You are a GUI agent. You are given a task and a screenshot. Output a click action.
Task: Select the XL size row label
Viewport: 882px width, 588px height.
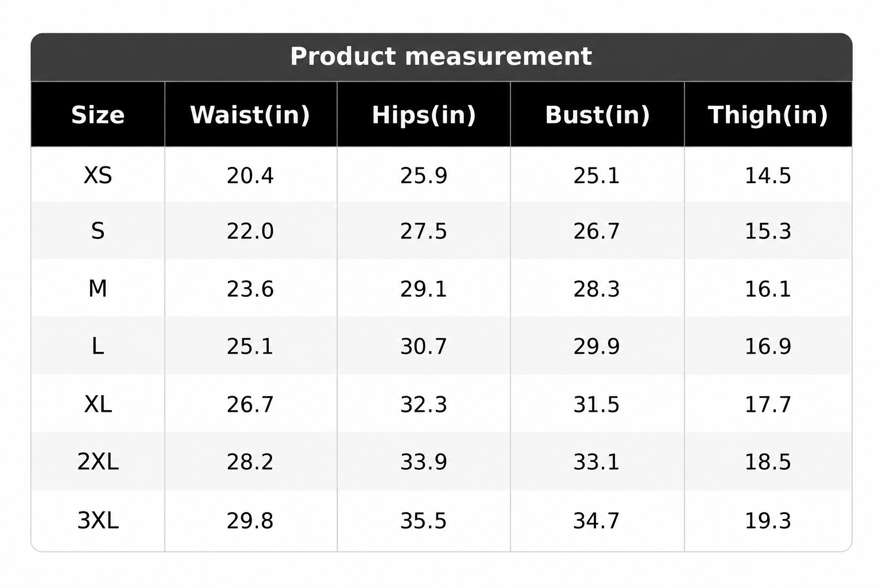click(x=98, y=404)
